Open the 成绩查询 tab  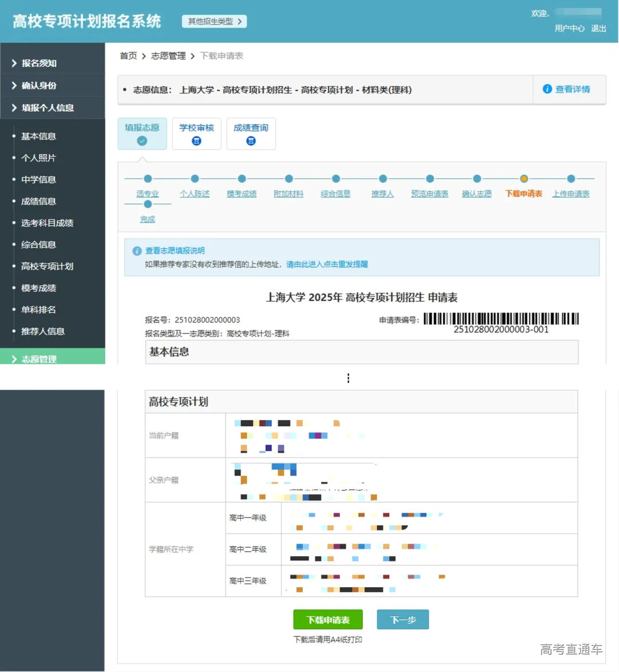coord(251,133)
